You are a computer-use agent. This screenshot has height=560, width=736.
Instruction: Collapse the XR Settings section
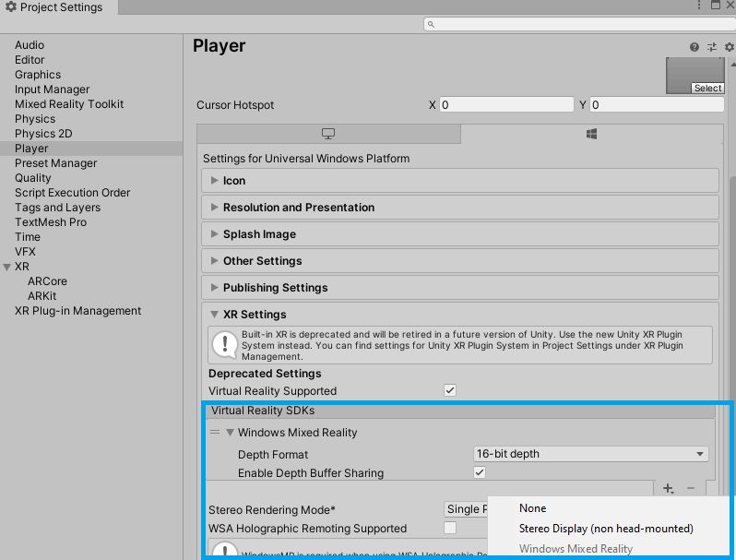coord(215,314)
